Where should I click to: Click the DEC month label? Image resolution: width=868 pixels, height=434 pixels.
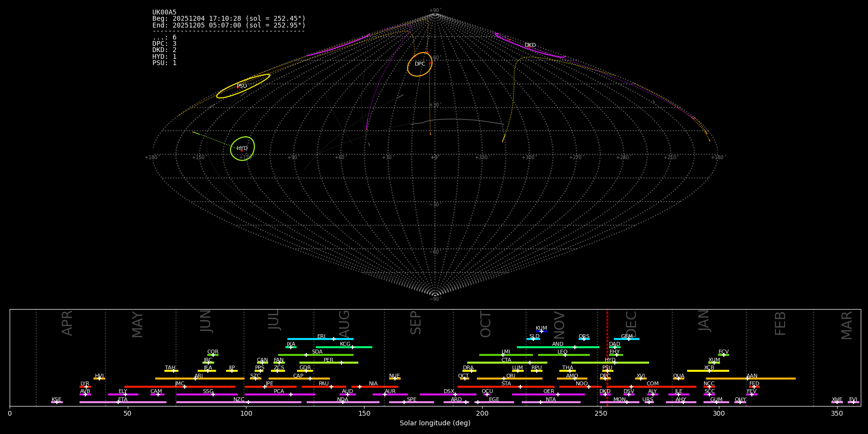pyautogui.click(x=631, y=324)
